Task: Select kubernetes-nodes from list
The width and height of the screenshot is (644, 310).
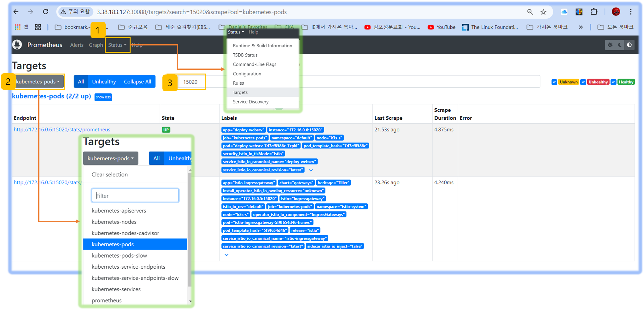Action: pyautogui.click(x=135, y=222)
